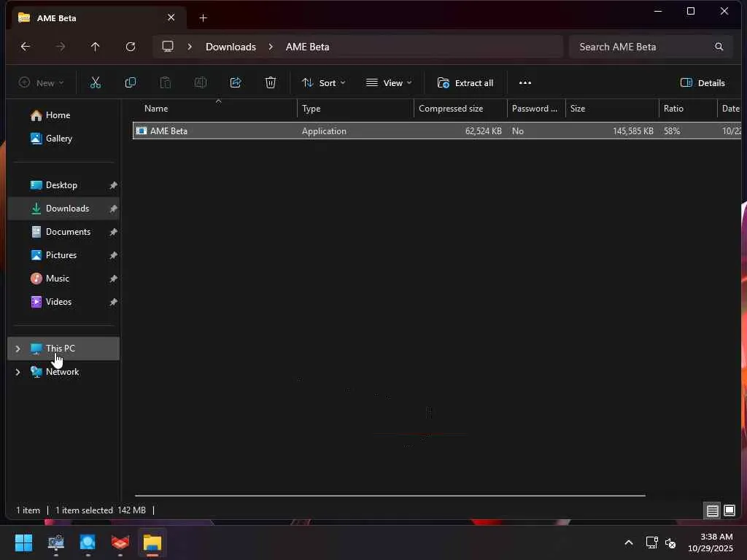The height and width of the screenshot is (560, 747).
Task: Switch to details list view icon
Action: tap(712, 511)
